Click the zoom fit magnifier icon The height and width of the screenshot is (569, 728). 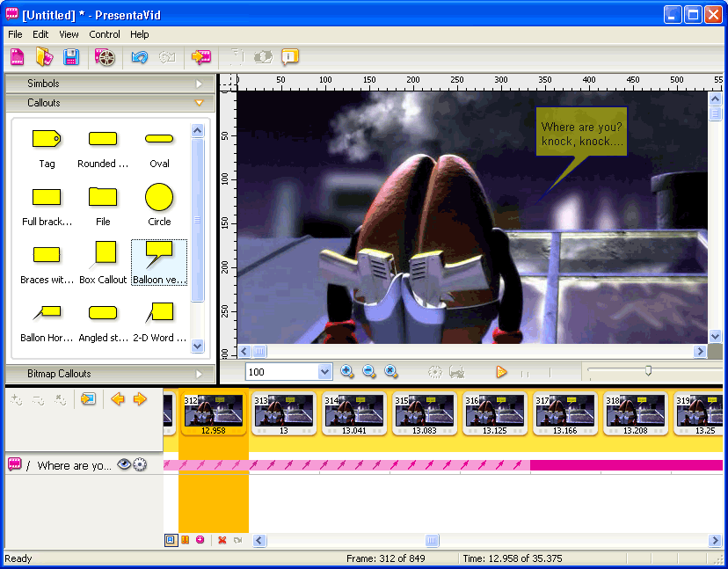click(391, 372)
